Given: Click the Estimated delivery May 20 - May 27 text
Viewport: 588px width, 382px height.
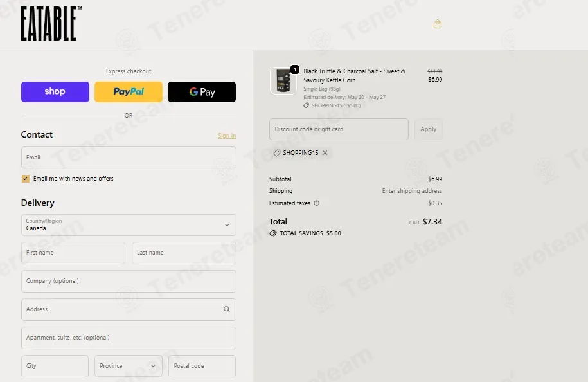Looking at the screenshot, I should pos(344,97).
